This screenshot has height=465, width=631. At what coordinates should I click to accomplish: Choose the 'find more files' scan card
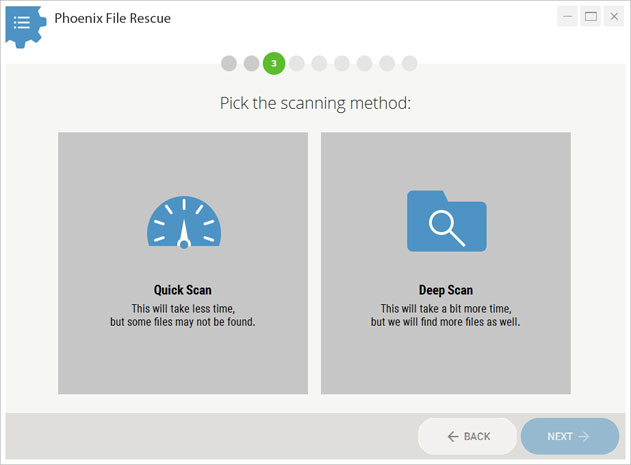[446, 263]
